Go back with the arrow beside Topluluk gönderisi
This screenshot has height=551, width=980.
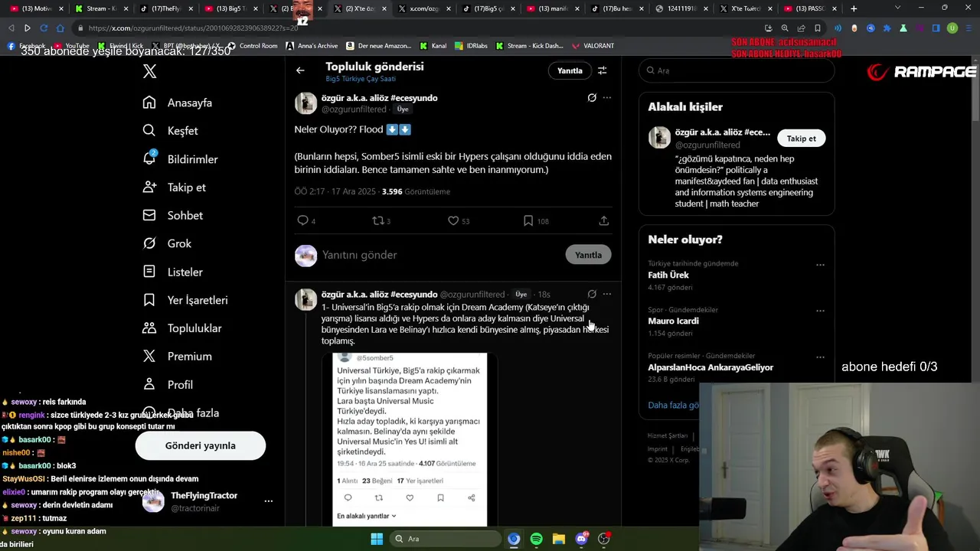click(x=300, y=70)
